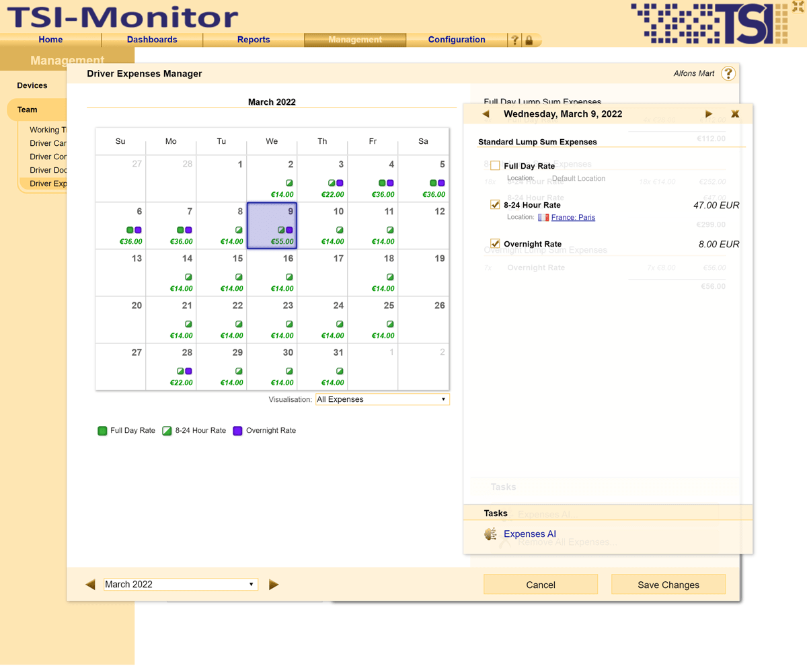Click the Standard Lump Sum Expenses heading

(x=537, y=142)
